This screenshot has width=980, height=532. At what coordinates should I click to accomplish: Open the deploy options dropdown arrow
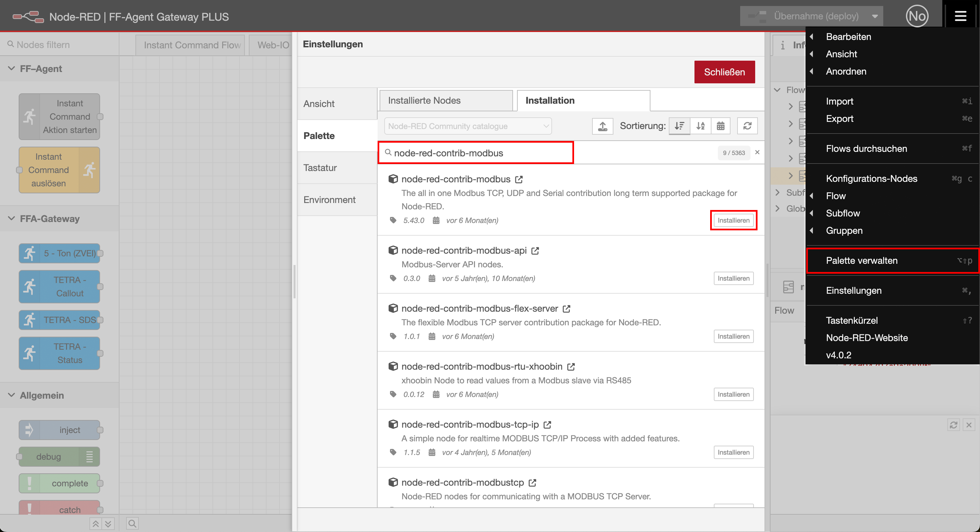coord(875,16)
